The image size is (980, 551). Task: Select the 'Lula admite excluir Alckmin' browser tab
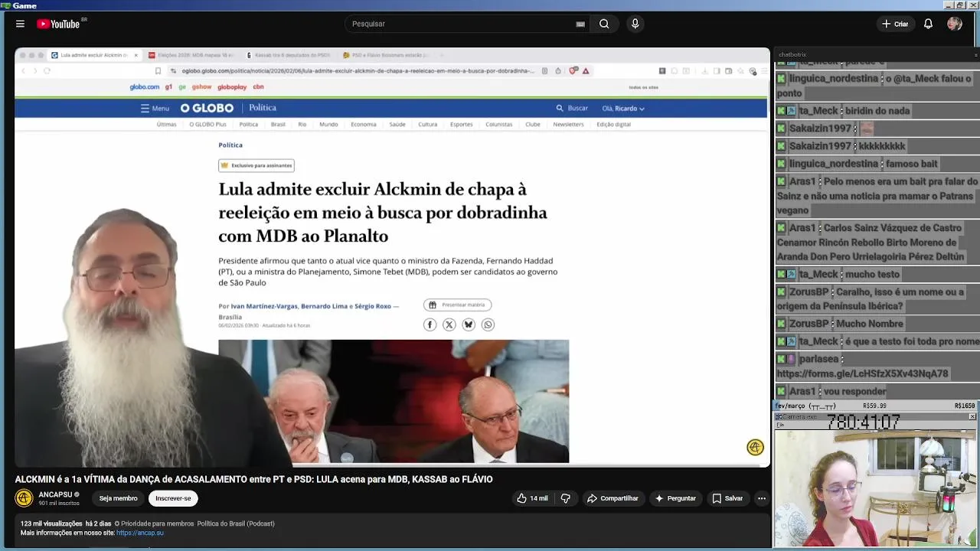[x=94, y=55]
